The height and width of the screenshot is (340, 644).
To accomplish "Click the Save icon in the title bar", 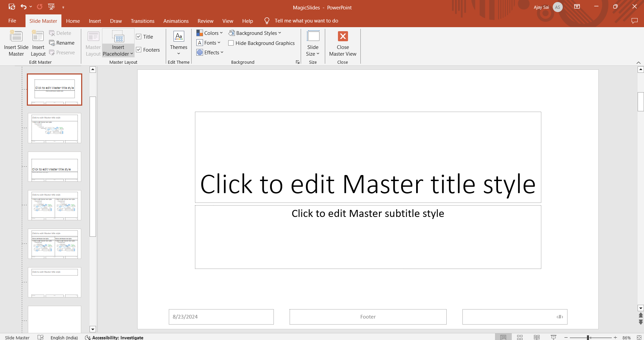I will (x=12, y=7).
